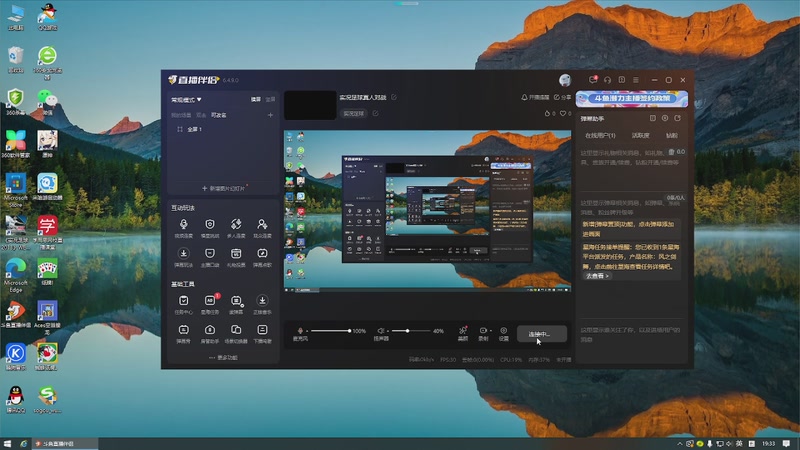Screen dimensions: 800x450
Task: Open the 场景切换器 icon in 基础工具
Action: [x=236, y=330]
